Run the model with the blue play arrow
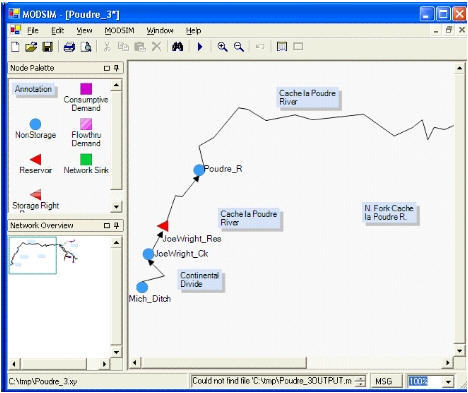The height and width of the screenshot is (393, 468). pyautogui.click(x=200, y=47)
